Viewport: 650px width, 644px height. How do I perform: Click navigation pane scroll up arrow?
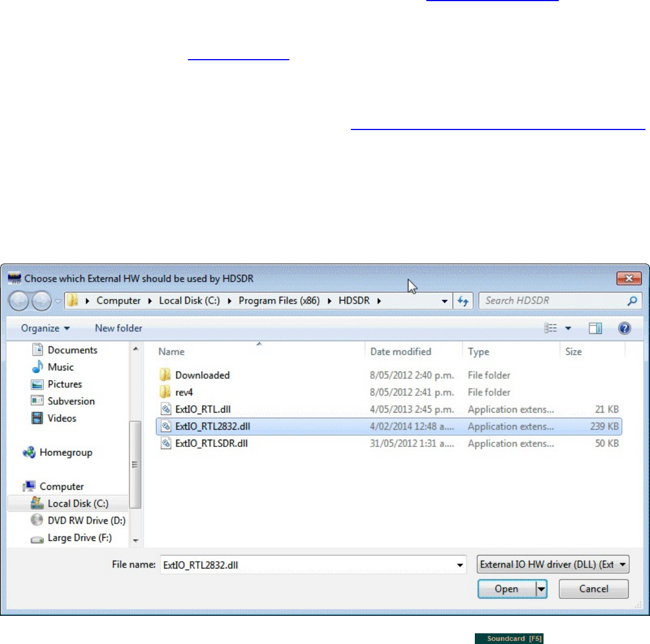coord(136,349)
